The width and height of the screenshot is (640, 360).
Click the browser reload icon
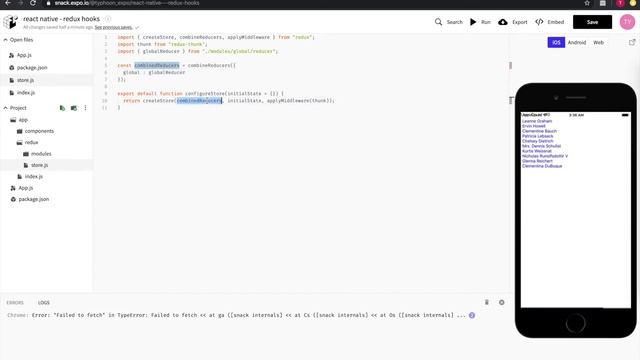[33, 3]
